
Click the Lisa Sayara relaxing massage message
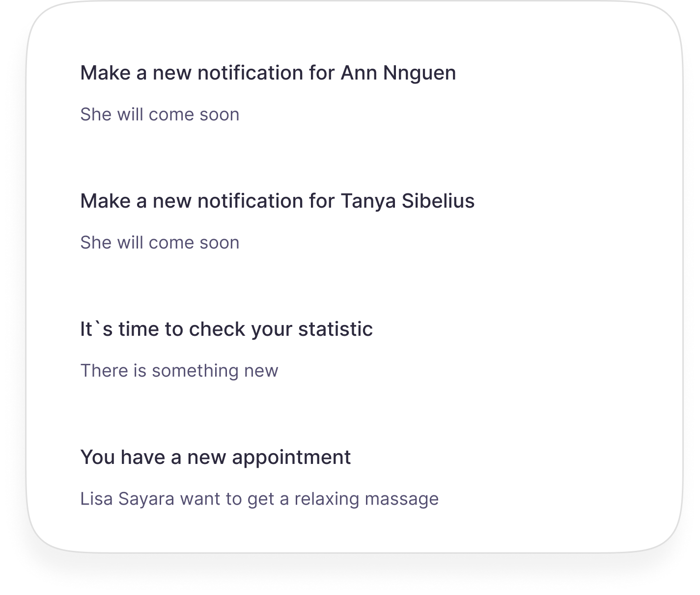click(x=260, y=499)
